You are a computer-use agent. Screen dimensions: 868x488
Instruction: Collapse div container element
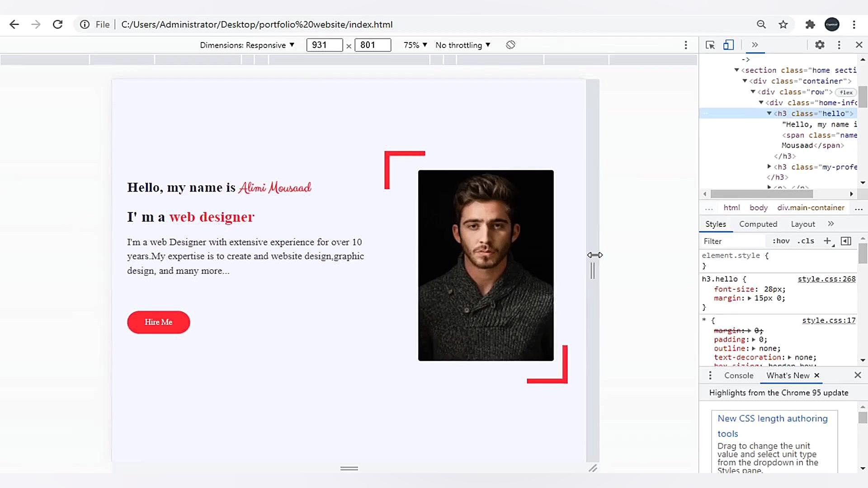pos(745,81)
